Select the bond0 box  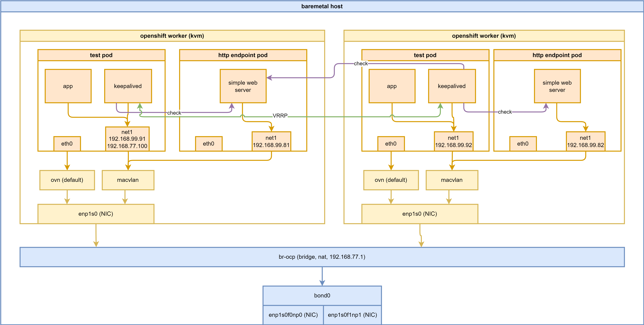(322, 295)
